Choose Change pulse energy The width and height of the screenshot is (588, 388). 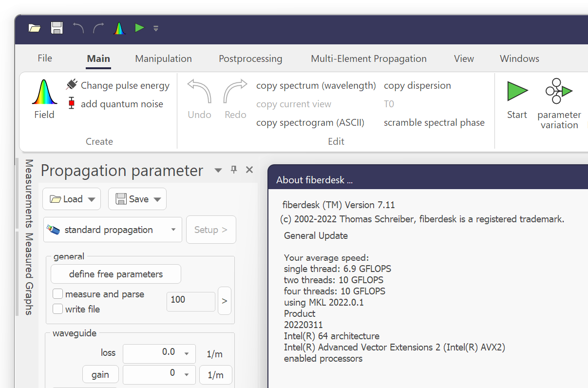(118, 85)
